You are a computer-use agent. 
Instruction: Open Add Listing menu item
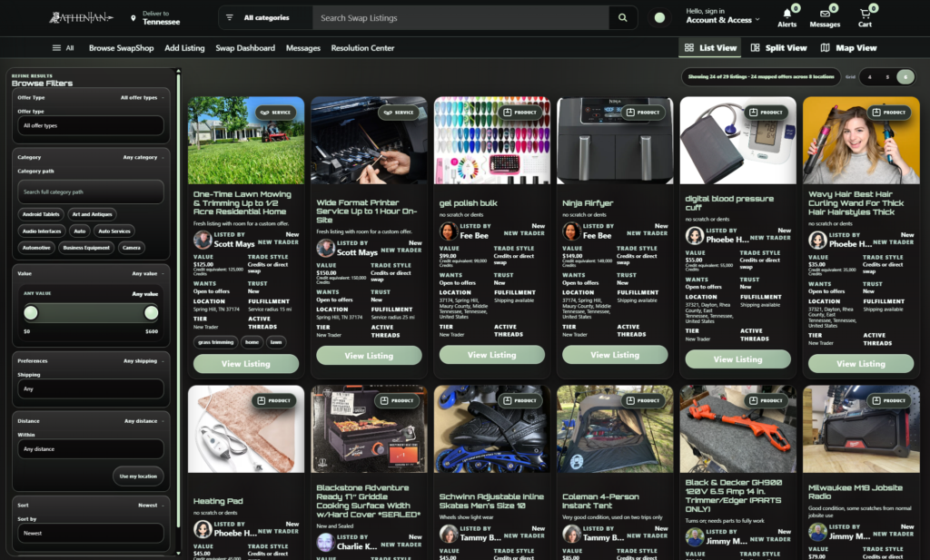[184, 48]
